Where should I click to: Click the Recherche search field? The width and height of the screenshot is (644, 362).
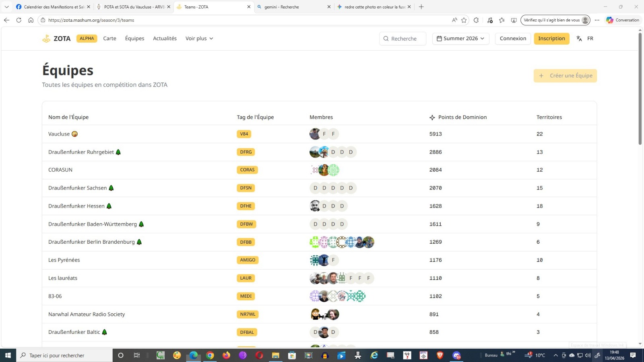pos(403,39)
